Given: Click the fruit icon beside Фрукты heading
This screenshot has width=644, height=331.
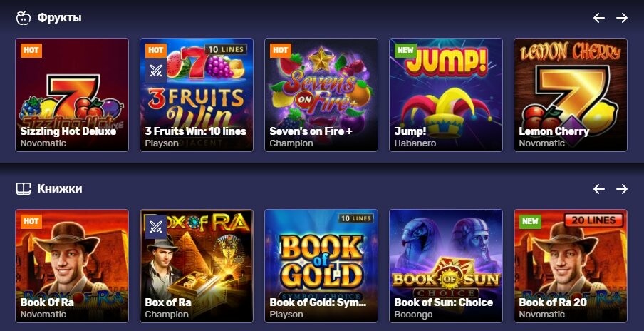Looking at the screenshot, I should coord(24,18).
